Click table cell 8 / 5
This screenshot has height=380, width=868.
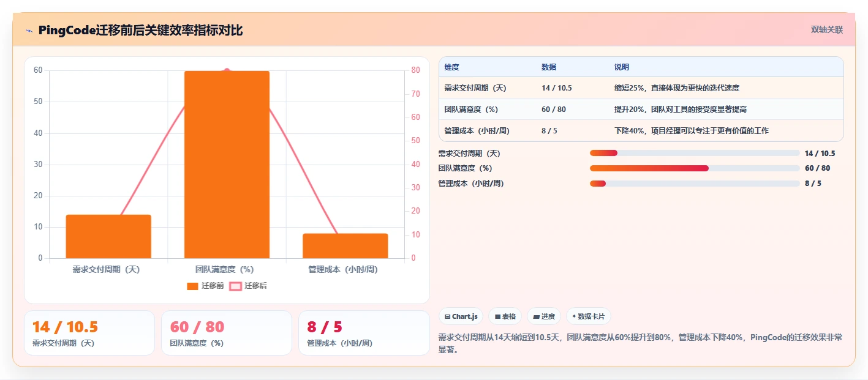549,131
